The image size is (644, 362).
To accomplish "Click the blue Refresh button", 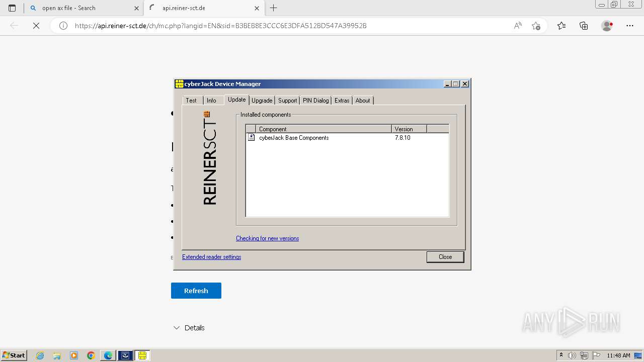I will 196,291.
